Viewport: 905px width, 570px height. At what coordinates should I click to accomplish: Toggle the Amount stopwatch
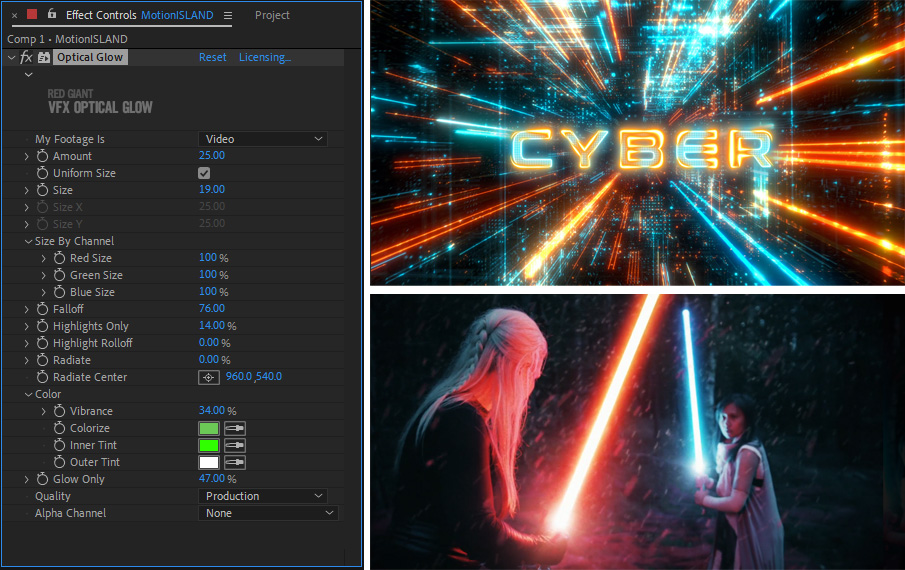[42, 156]
